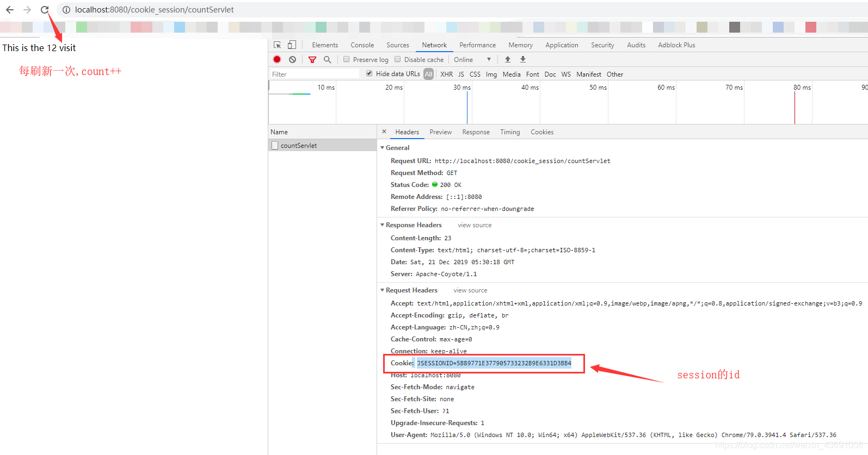
Task: Switch to the Performance tab
Action: click(478, 45)
